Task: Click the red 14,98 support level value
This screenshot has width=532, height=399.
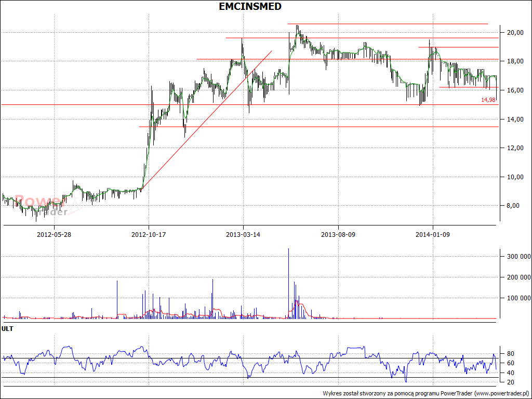Action: tap(488, 100)
